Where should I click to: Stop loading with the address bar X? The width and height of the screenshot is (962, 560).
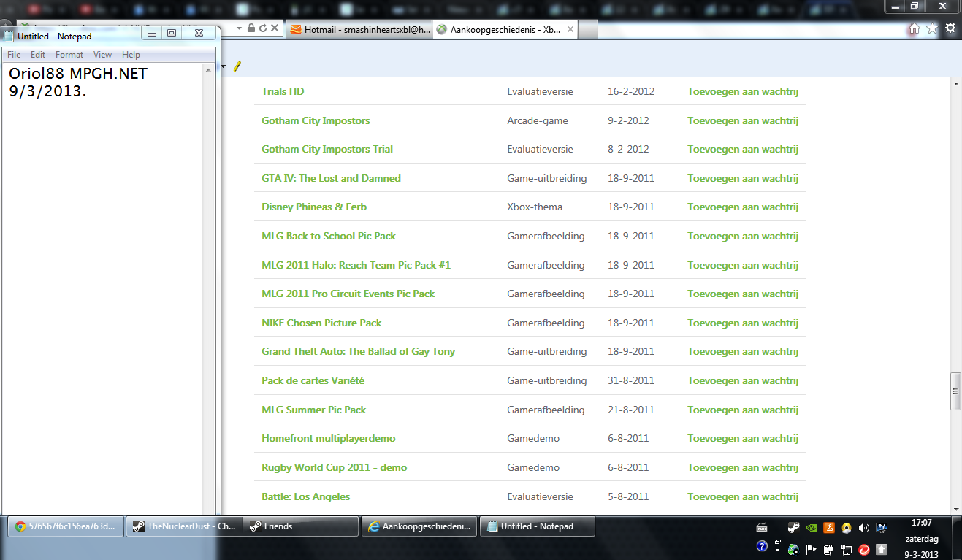click(x=275, y=28)
